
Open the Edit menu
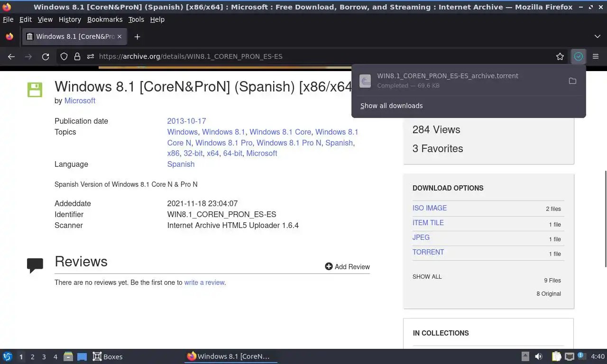26,19
